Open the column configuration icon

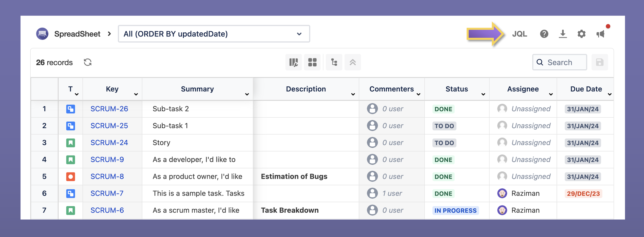point(293,62)
